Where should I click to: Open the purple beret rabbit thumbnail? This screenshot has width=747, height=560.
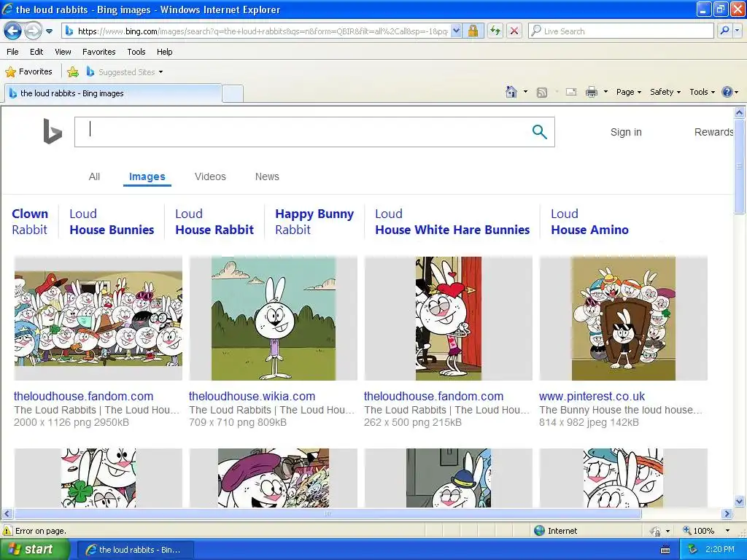[x=273, y=478]
